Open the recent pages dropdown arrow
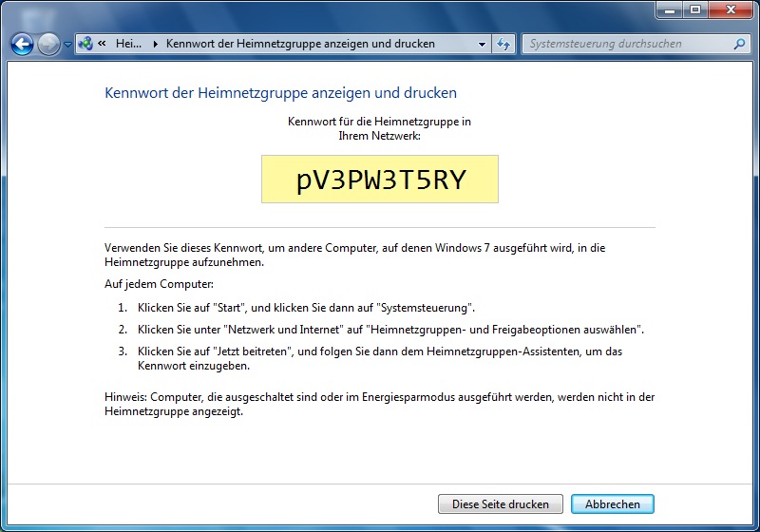Image resolution: width=760 pixels, height=532 pixels. point(67,45)
